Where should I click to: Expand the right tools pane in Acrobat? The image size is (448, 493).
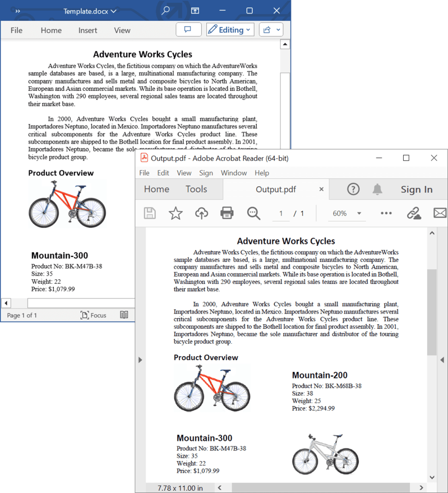[x=442, y=360]
